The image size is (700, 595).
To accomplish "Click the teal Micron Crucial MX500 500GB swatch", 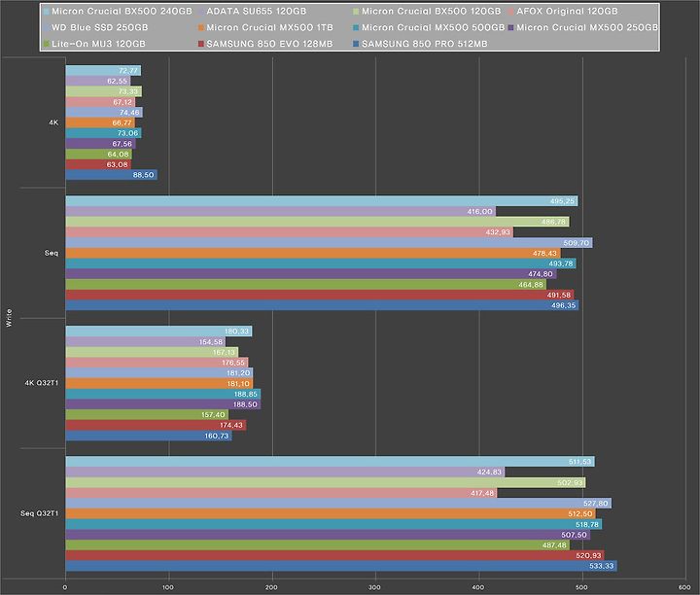I will pos(356,27).
